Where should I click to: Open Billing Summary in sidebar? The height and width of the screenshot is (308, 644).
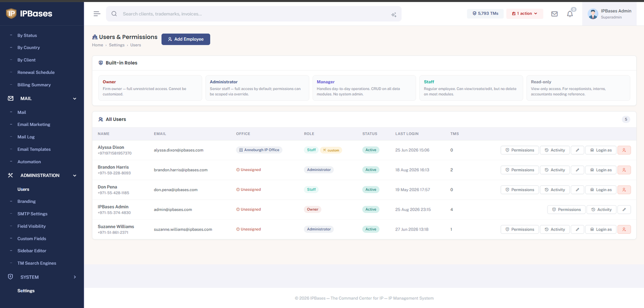[x=34, y=85]
